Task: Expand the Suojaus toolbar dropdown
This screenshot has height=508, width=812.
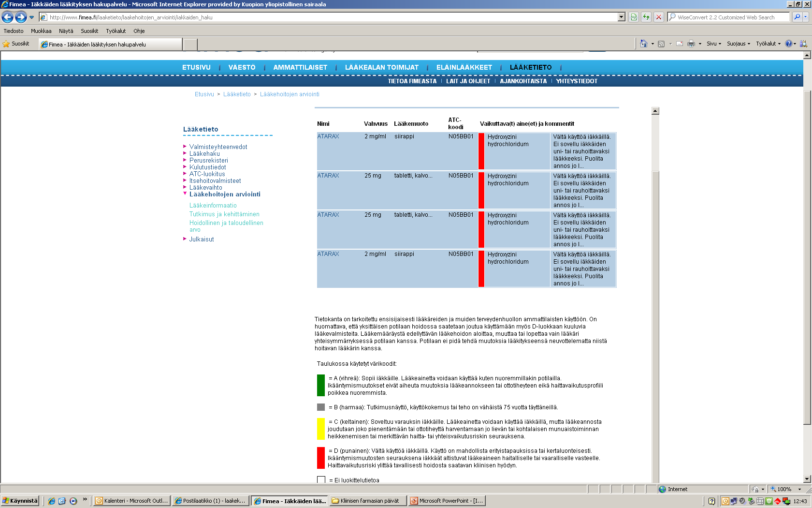Action: click(x=739, y=44)
